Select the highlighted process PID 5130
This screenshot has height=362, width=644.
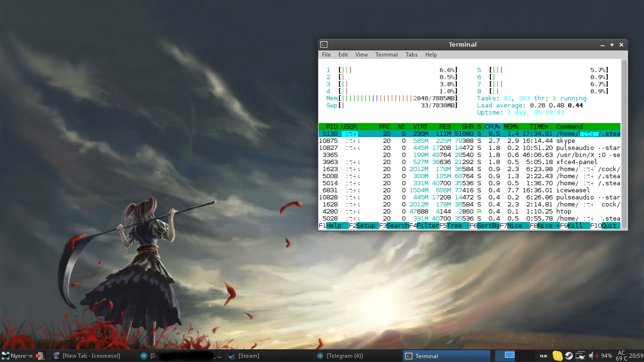470,134
